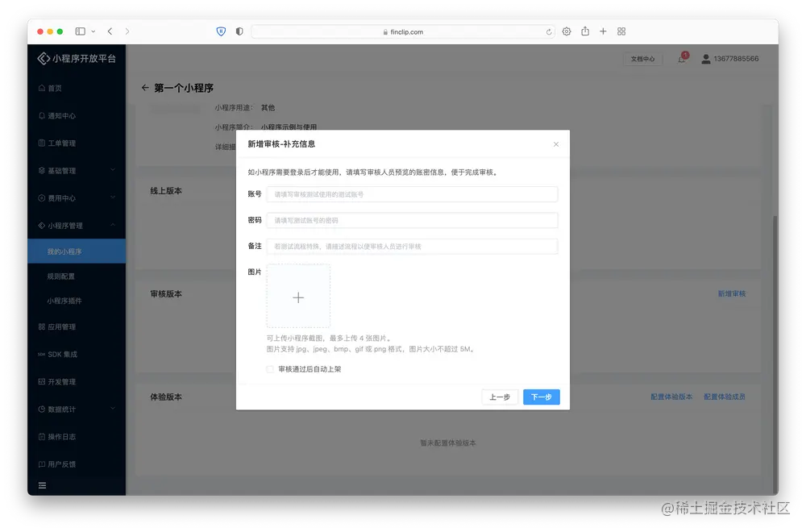Viewport: 806px width, 532px height.
Task: Click the browser forward arrow
Action: [127, 31]
